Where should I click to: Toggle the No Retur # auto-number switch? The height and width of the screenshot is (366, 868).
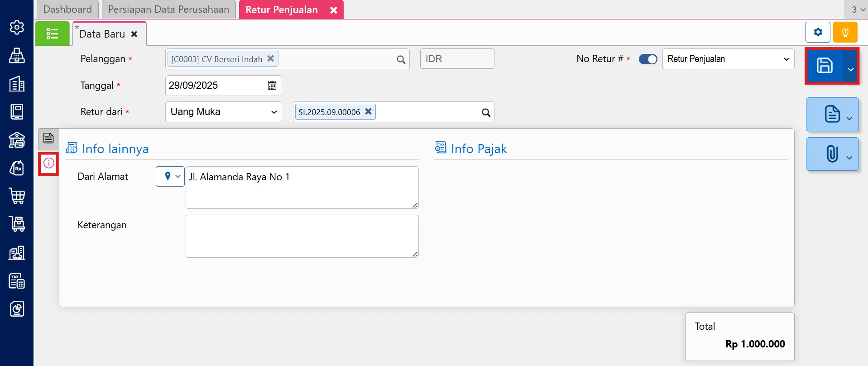tap(647, 59)
